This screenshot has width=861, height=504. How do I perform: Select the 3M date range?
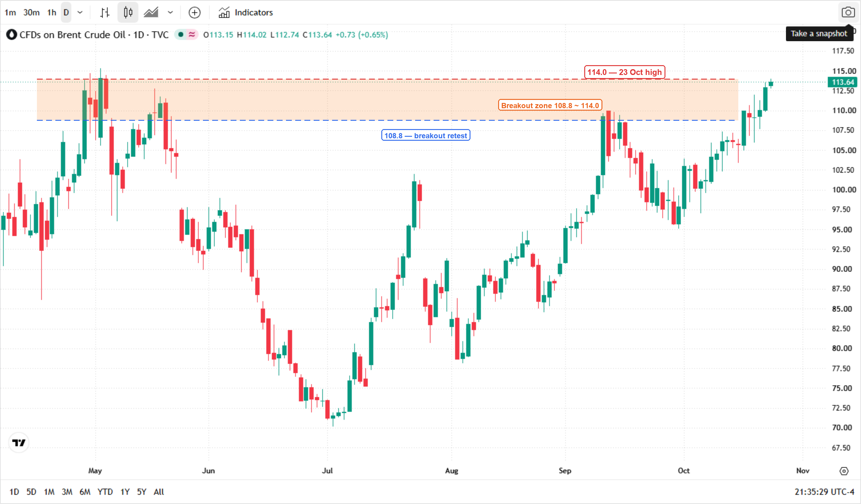tap(67, 492)
